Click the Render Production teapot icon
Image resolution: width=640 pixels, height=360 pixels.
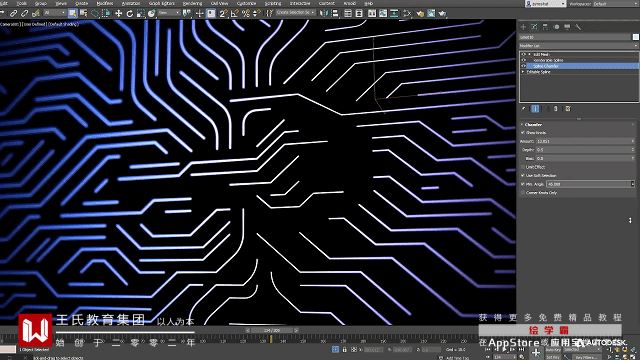click(x=442, y=13)
